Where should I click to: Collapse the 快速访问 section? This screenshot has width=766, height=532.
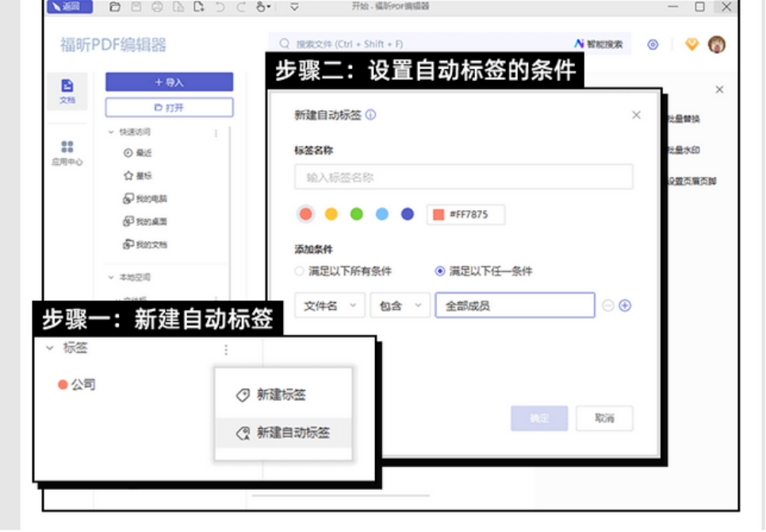coord(111,132)
